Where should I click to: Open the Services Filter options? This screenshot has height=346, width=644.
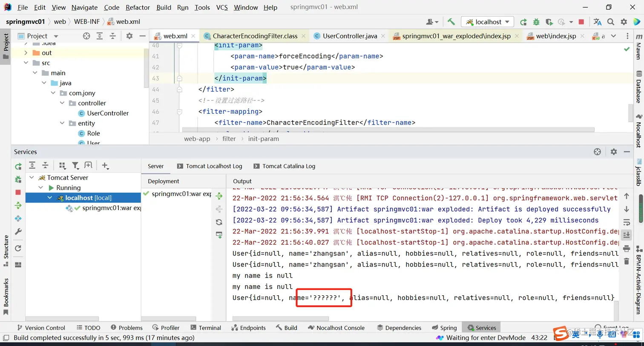[75, 165]
